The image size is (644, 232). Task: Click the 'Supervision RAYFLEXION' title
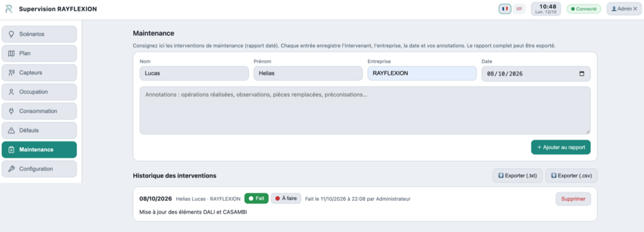pyautogui.click(x=58, y=9)
